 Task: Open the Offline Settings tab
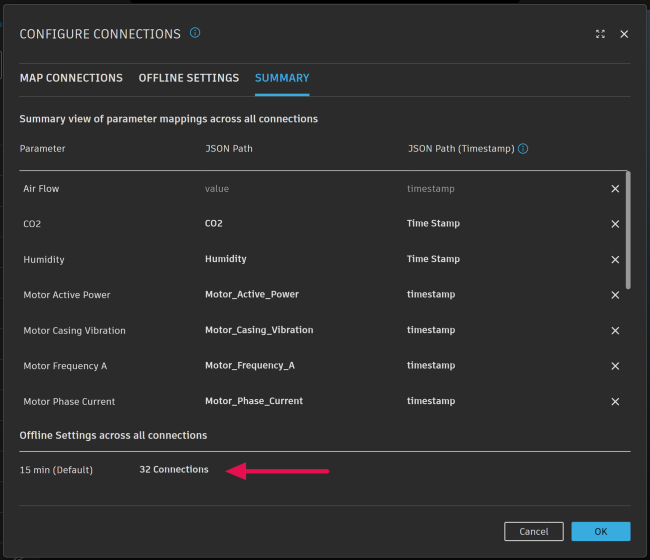(188, 78)
